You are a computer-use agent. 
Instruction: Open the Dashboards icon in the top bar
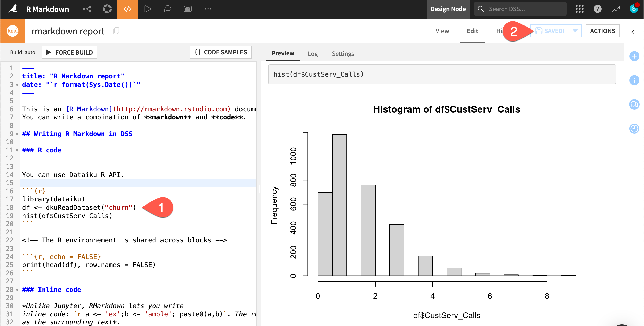pyautogui.click(x=188, y=9)
